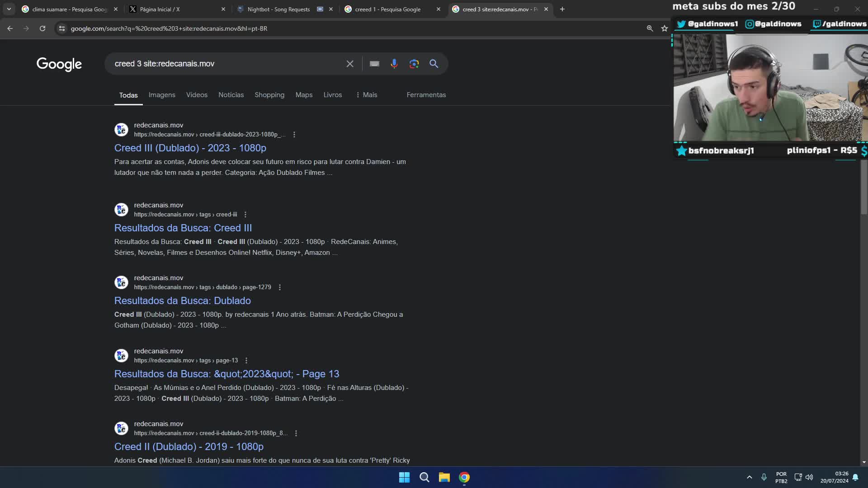
Task: Click the network tray icon
Action: 798,477
